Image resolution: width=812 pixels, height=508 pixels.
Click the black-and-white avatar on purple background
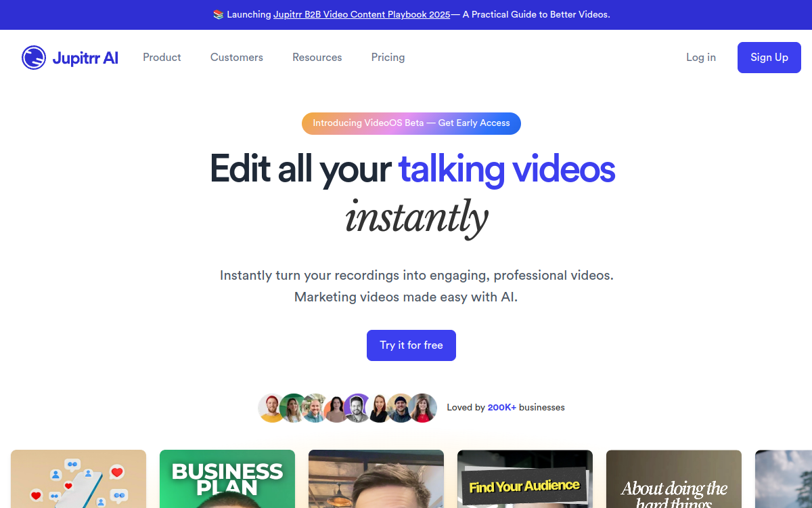pos(357,408)
